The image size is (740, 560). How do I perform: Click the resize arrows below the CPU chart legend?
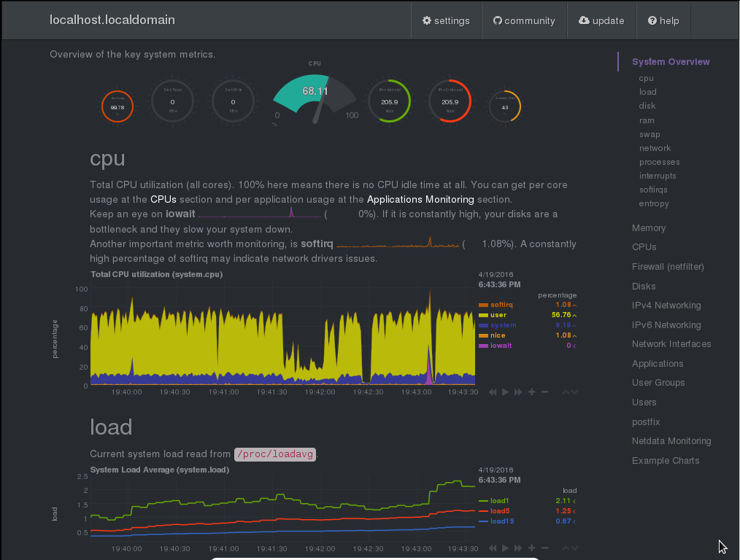pos(569,392)
